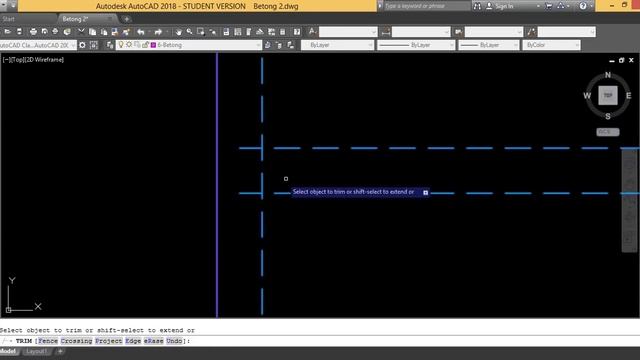Open the Properties palette icon
This screenshot has width=640, height=360.
tap(226, 32)
